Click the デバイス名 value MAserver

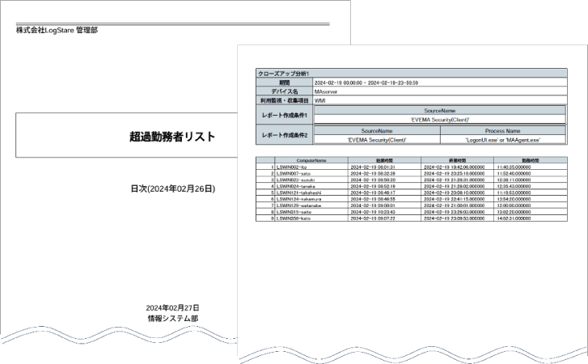327,91
